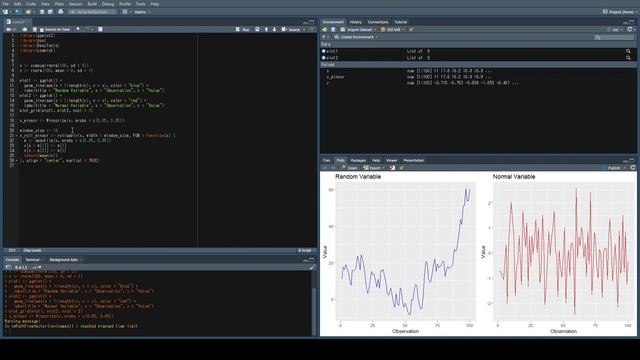Inspect plot2 with its magnifier icon
Image resolution: width=640 pixels, height=360 pixels.
pos(628,58)
